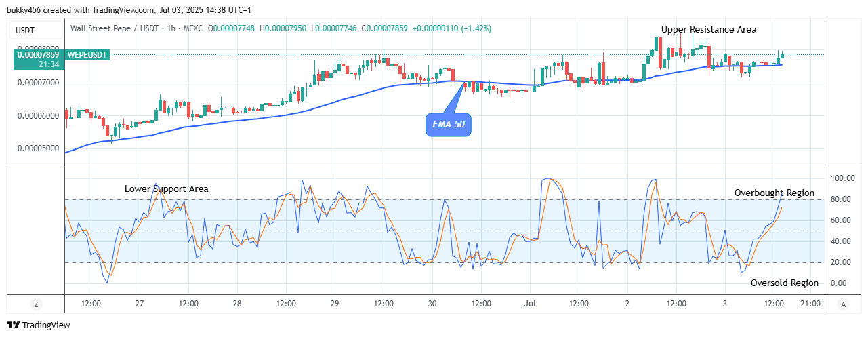868x337 pixels.
Task: Click the high price H0.00007950 value
Action: click(x=285, y=28)
